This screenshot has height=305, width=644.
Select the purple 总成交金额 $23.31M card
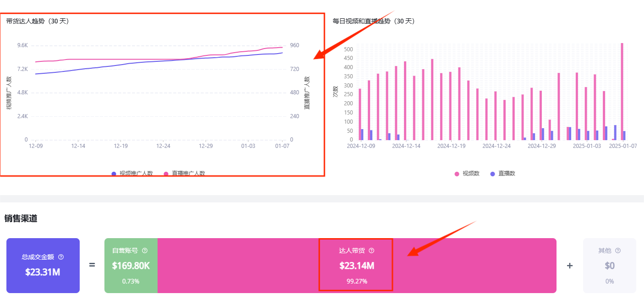click(x=43, y=266)
